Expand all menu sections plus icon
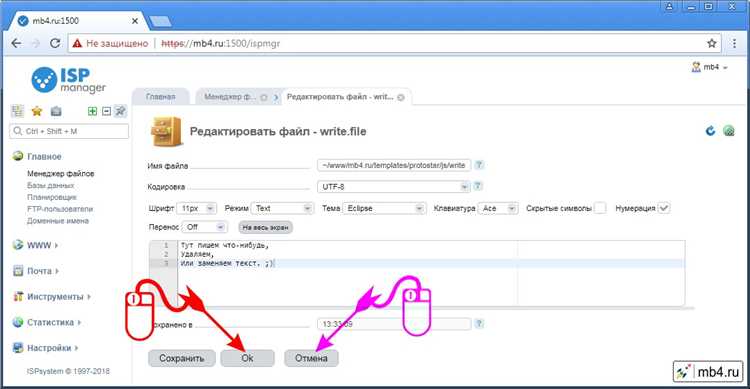 (92, 111)
